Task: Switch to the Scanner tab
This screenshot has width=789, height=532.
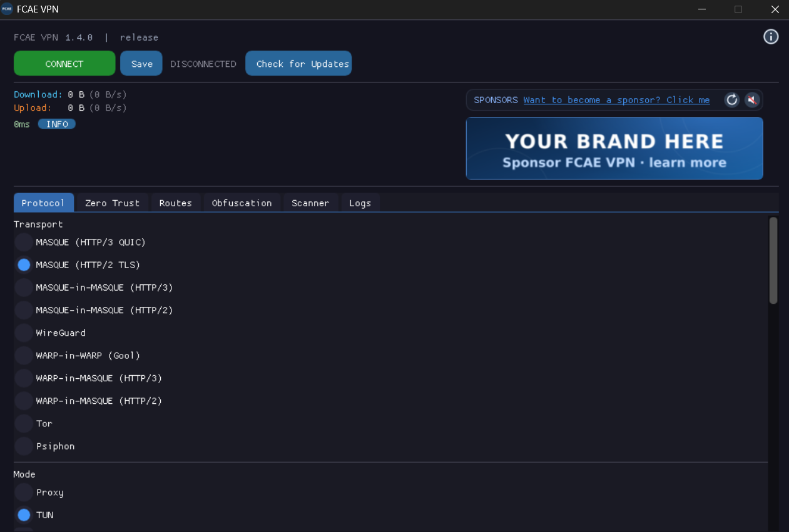Action: [310, 203]
